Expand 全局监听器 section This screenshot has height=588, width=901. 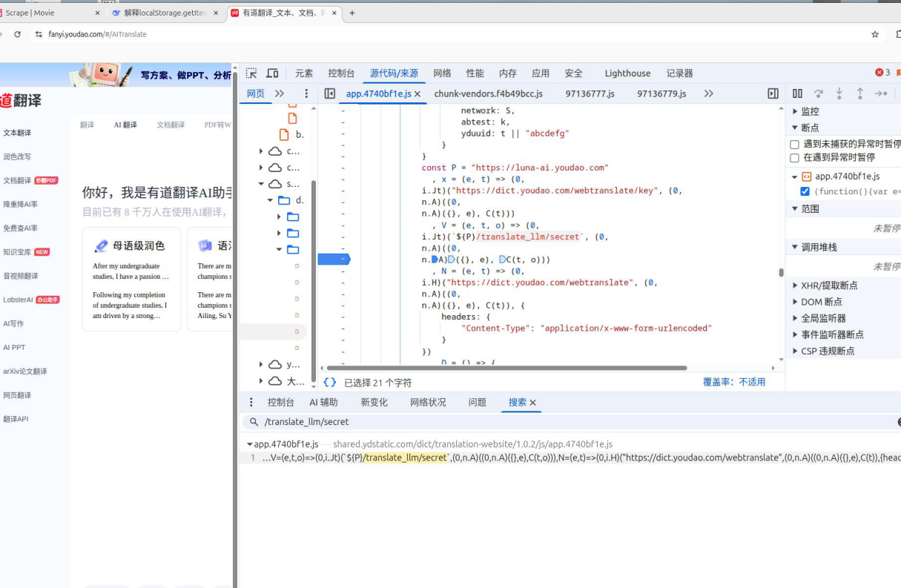(x=796, y=318)
